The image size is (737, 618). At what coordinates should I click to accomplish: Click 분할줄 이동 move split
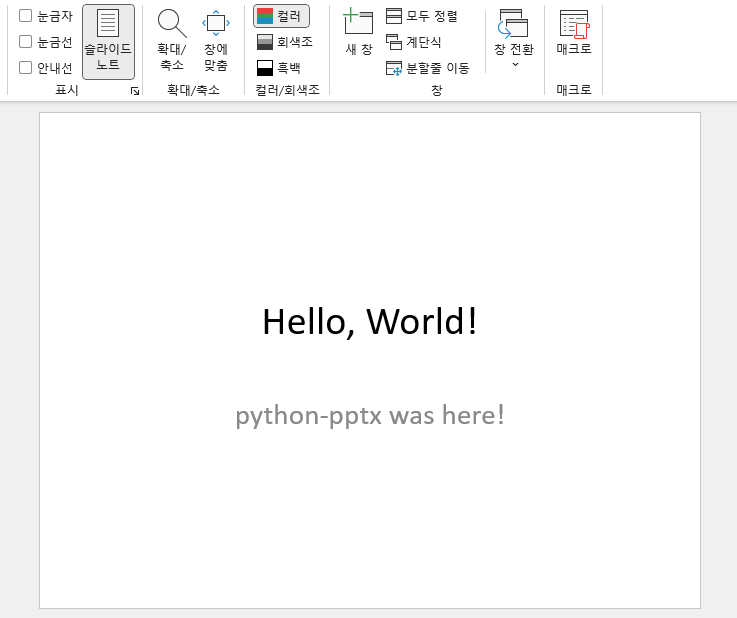point(427,68)
